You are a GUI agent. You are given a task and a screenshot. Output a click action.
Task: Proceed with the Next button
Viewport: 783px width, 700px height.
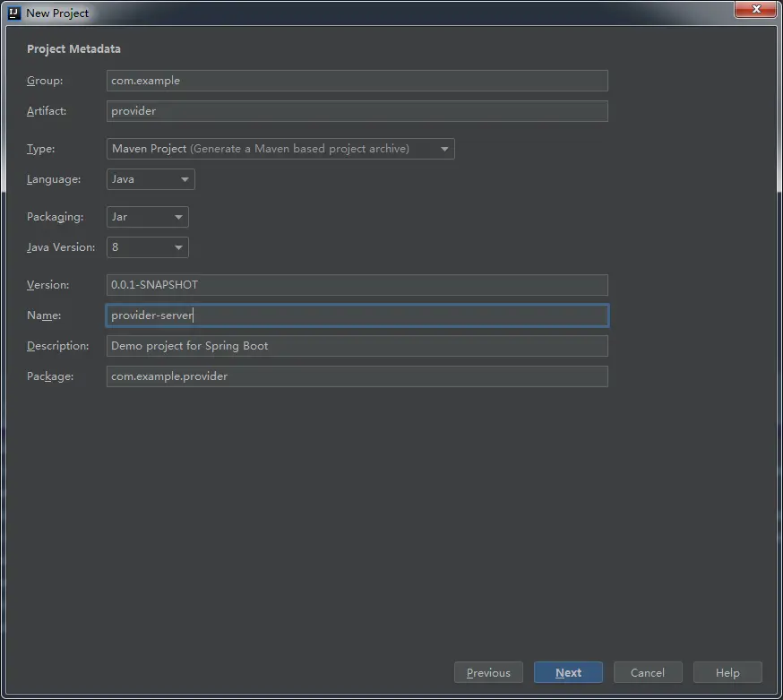tap(568, 672)
